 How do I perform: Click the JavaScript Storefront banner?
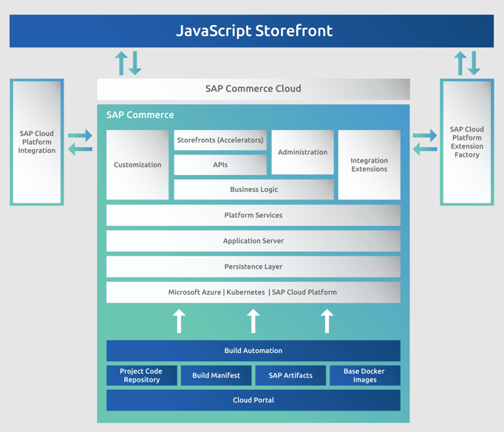tap(252, 31)
